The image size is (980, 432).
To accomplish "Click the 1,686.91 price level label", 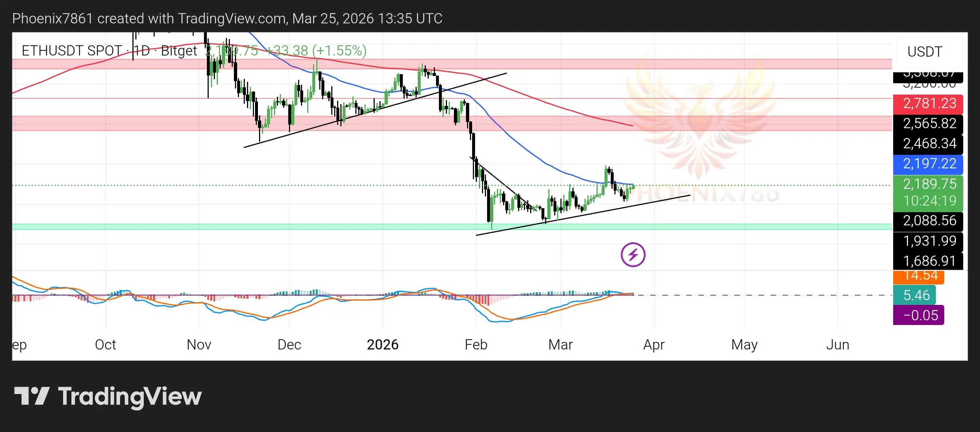I will (x=927, y=261).
